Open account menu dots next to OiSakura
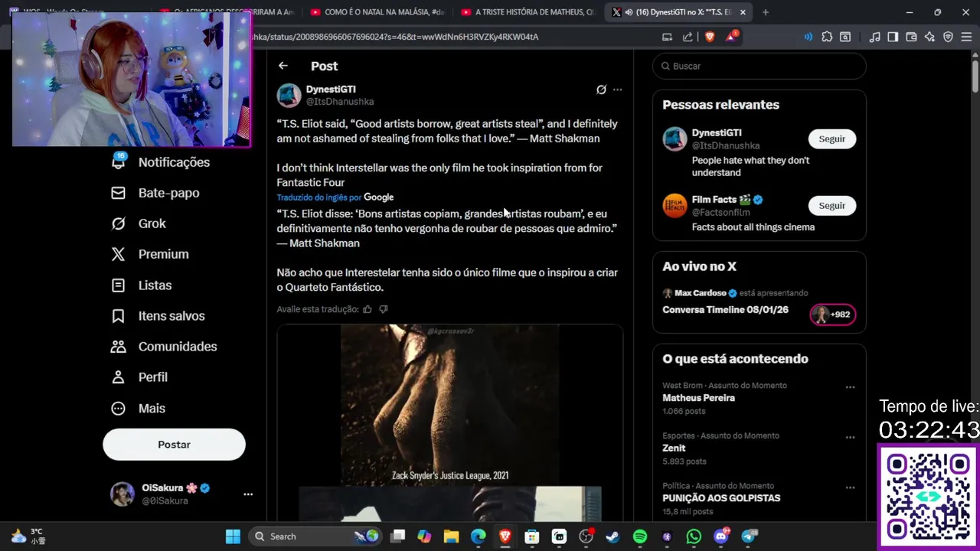This screenshot has height=551, width=980. coord(248,494)
